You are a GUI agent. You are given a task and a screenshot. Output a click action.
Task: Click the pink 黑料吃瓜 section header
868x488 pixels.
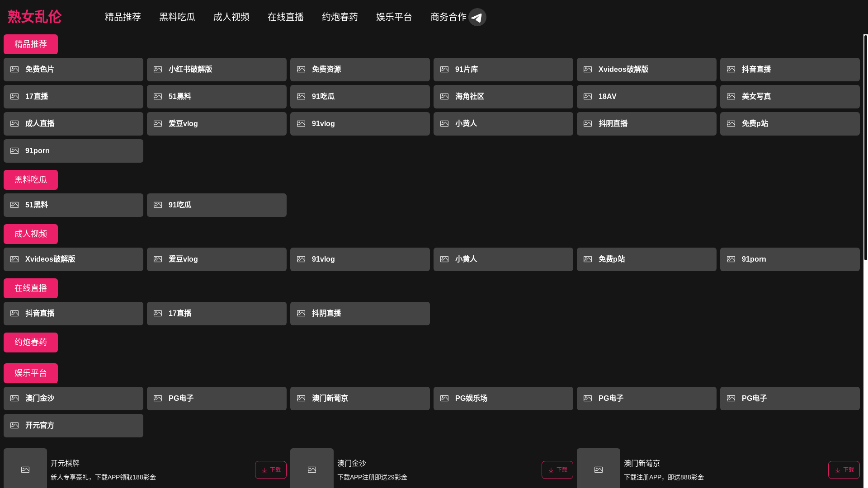[x=31, y=180]
